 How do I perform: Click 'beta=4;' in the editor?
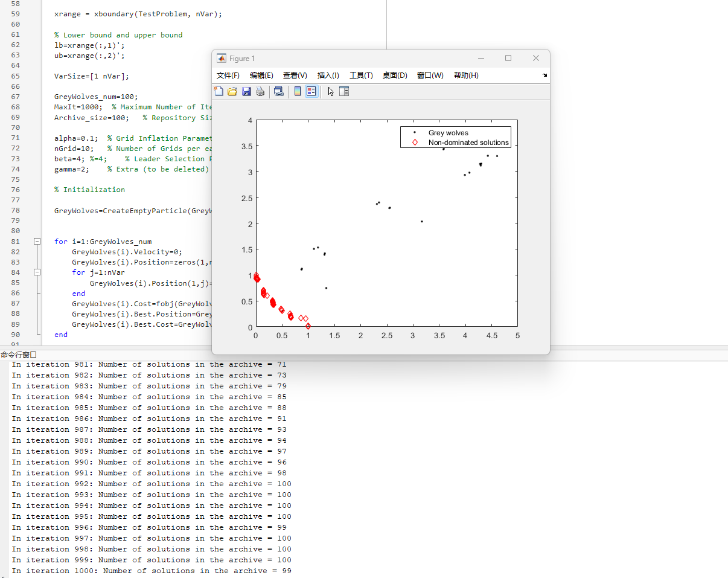click(70, 159)
